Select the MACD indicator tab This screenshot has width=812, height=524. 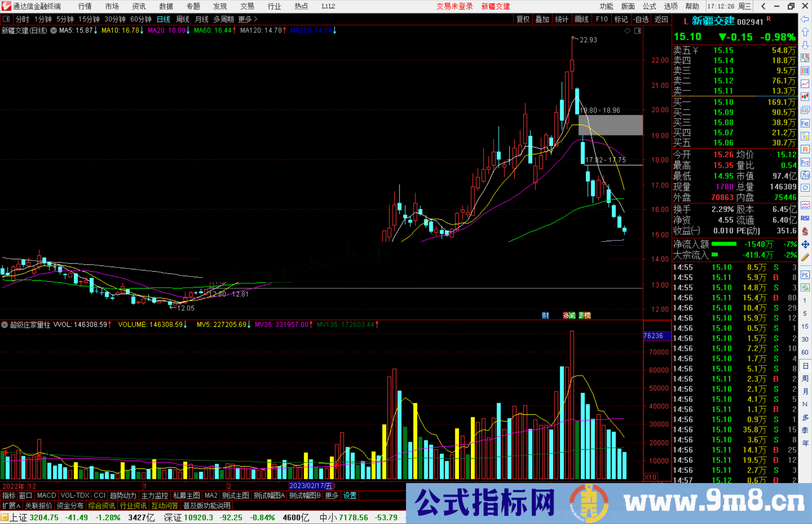pyautogui.click(x=46, y=495)
